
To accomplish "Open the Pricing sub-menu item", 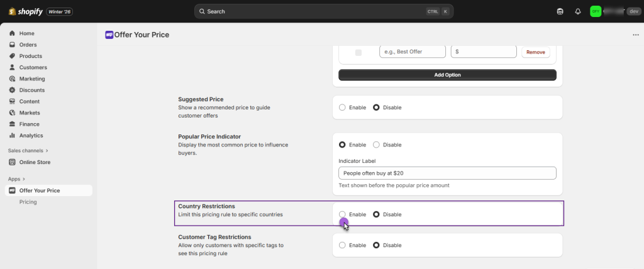I will 28,202.
